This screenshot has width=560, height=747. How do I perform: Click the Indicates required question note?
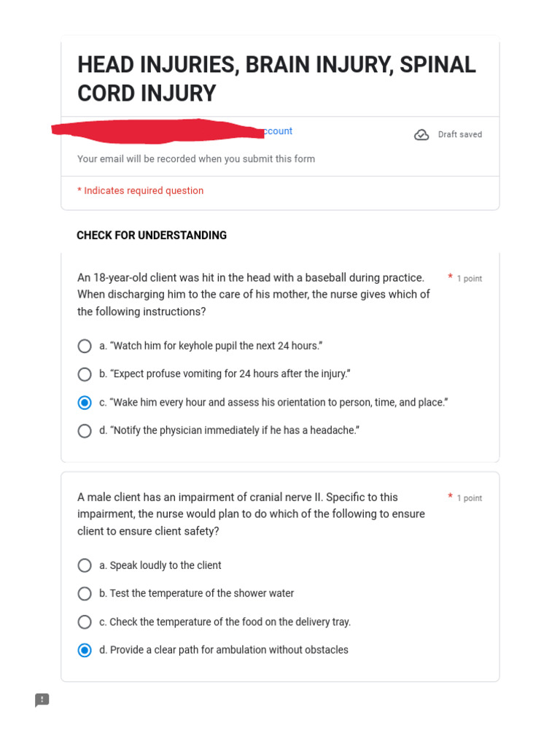(x=141, y=190)
